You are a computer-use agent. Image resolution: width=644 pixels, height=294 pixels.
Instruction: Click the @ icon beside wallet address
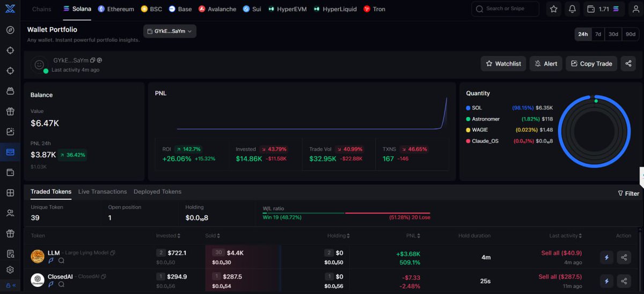click(99, 61)
